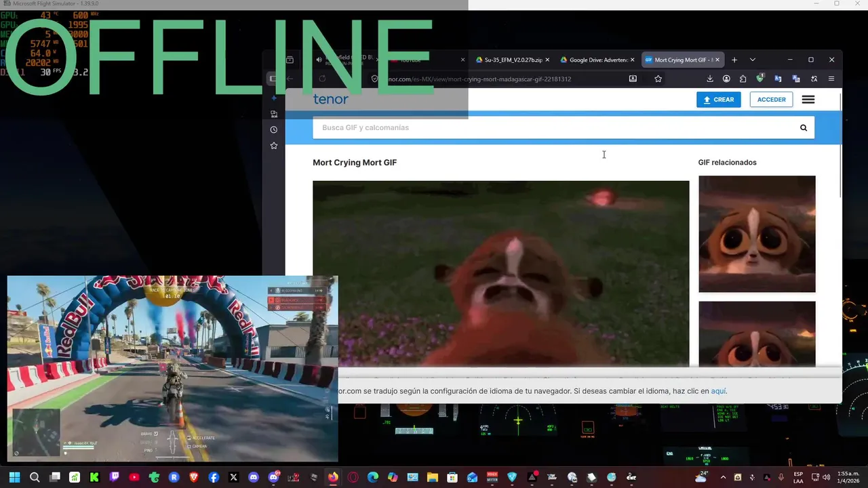Open Microsoft Store from the taskbar
The image size is (868, 488).
pyautogui.click(x=452, y=477)
